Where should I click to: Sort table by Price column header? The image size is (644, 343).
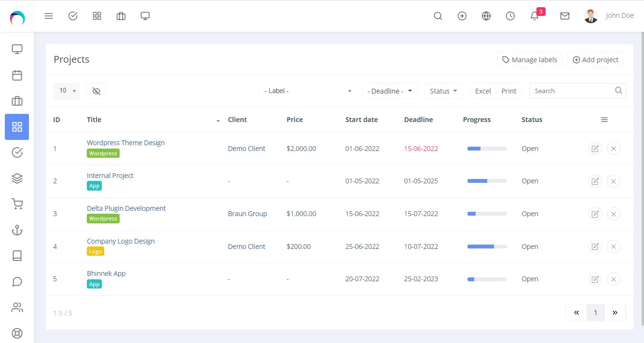(295, 120)
